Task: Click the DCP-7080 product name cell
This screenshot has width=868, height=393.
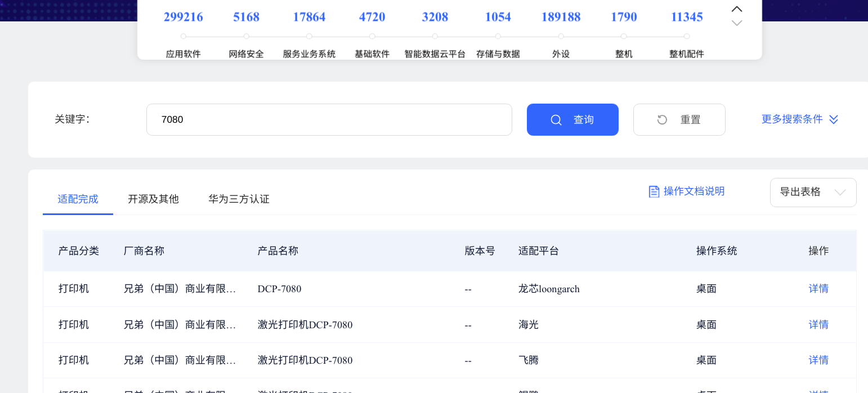Action: [280, 289]
